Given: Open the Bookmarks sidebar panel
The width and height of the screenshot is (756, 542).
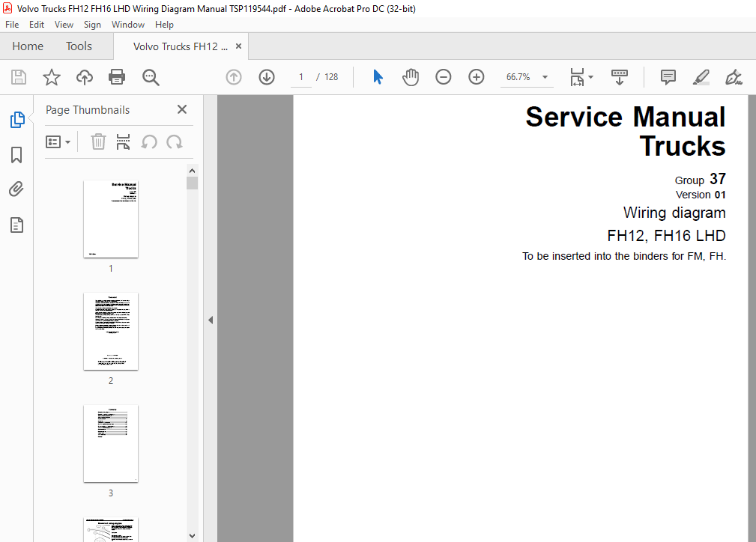Looking at the screenshot, I should tap(16, 155).
